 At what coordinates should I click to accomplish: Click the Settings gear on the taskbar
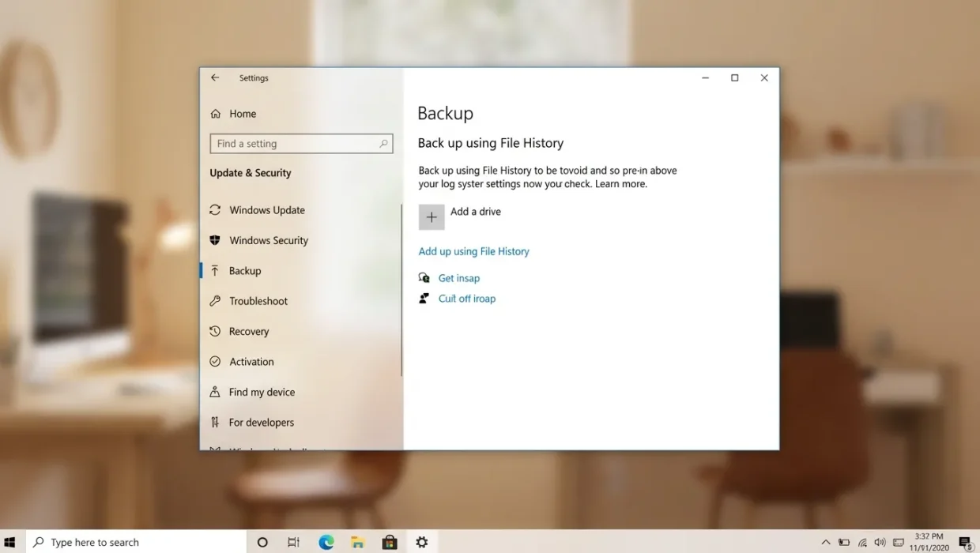click(422, 542)
